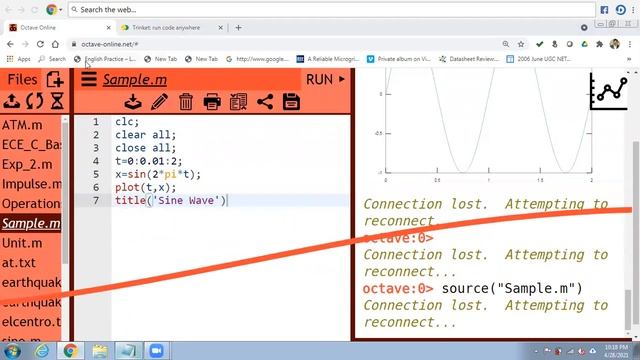Open the extensions puzzle icon
This screenshot has width=640, height=360.
click(599, 44)
